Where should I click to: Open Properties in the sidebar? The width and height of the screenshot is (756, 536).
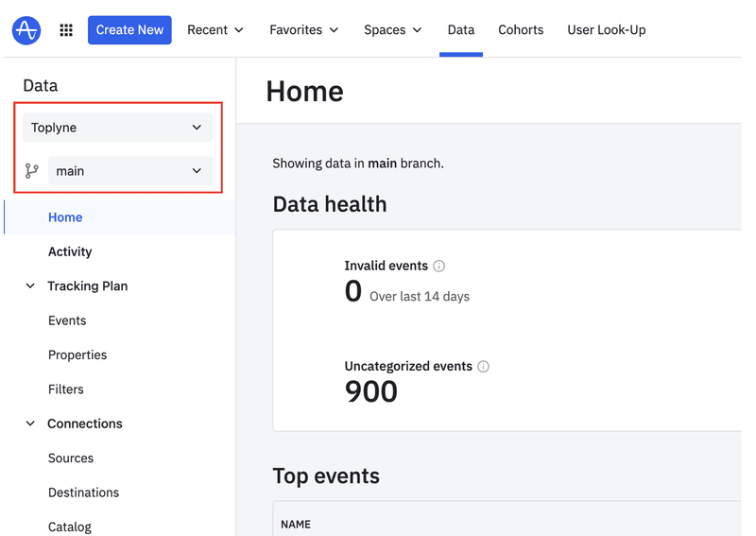point(77,355)
